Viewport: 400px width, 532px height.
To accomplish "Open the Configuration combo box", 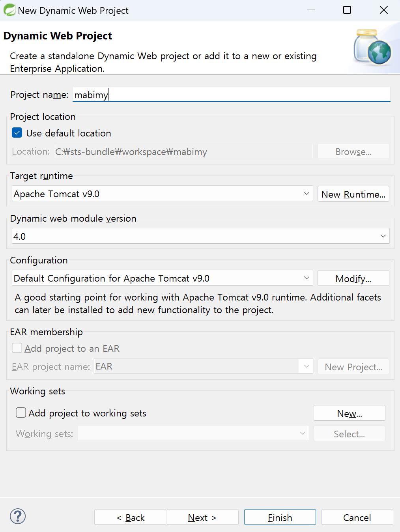I will point(162,278).
